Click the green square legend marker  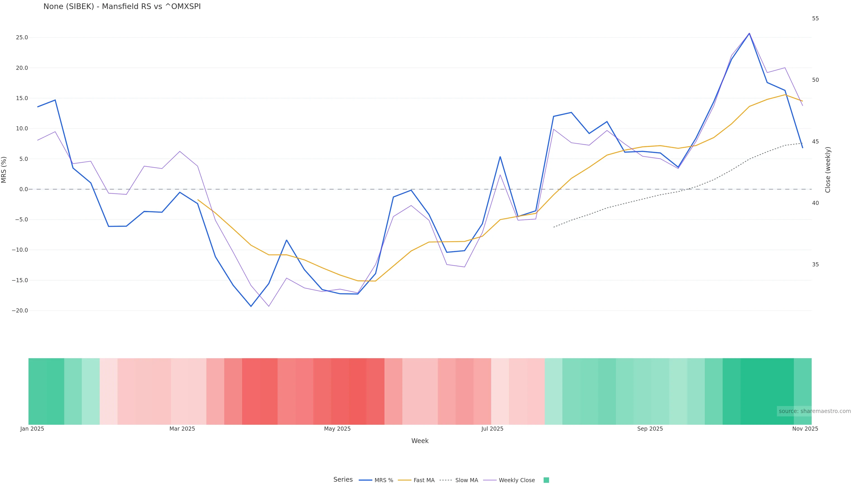546,480
